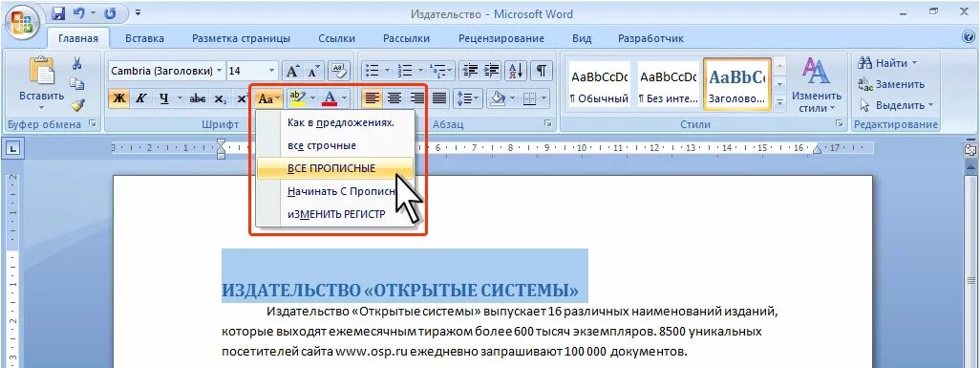Screen dimensions: 980x368
Task: Toggle strikethrough (abc) formatting
Action: click(198, 98)
